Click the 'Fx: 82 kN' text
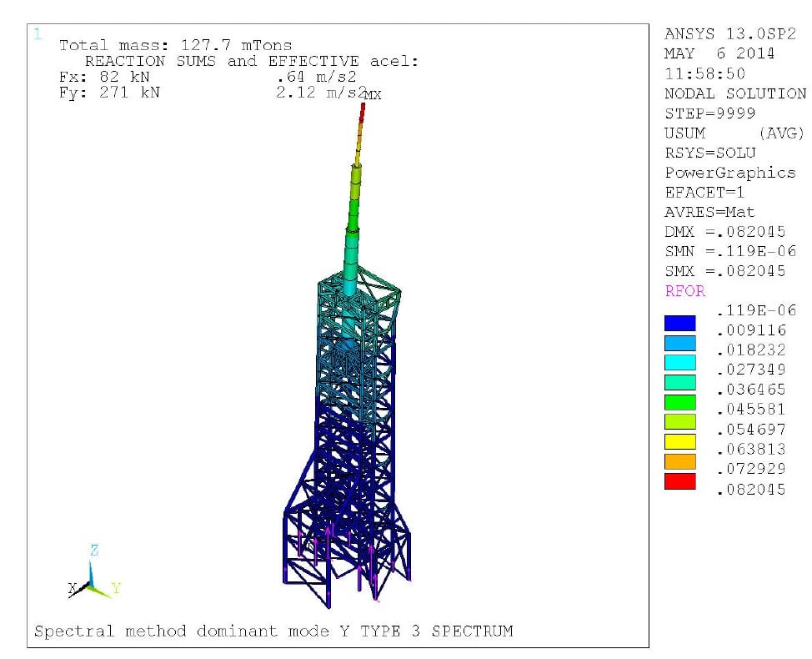Image resolution: width=812 pixels, height=659 pixels. tap(104, 78)
